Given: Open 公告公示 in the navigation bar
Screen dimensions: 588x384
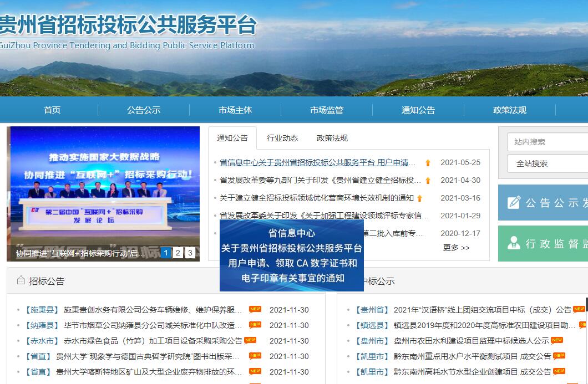Looking at the screenshot, I should coord(144,110).
